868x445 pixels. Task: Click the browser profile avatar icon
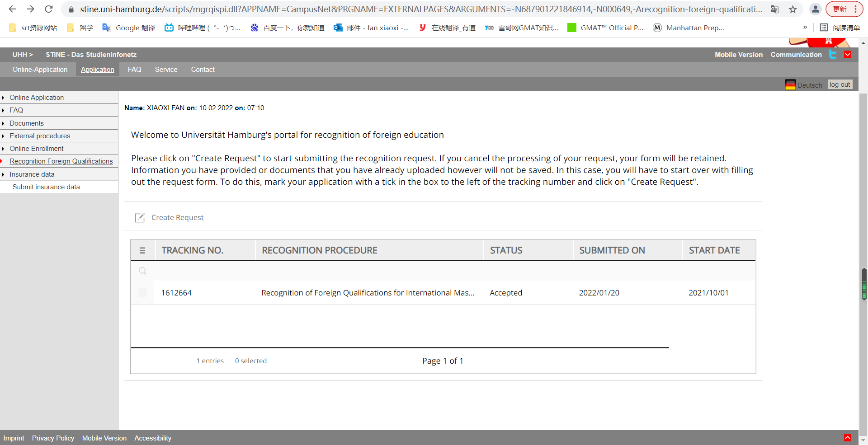pyautogui.click(x=815, y=9)
